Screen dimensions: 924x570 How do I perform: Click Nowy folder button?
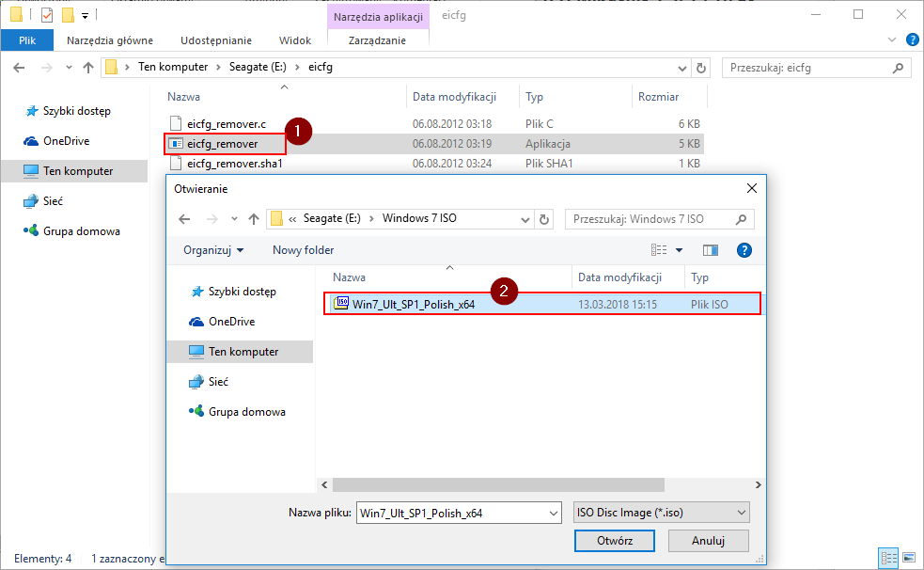tap(303, 250)
